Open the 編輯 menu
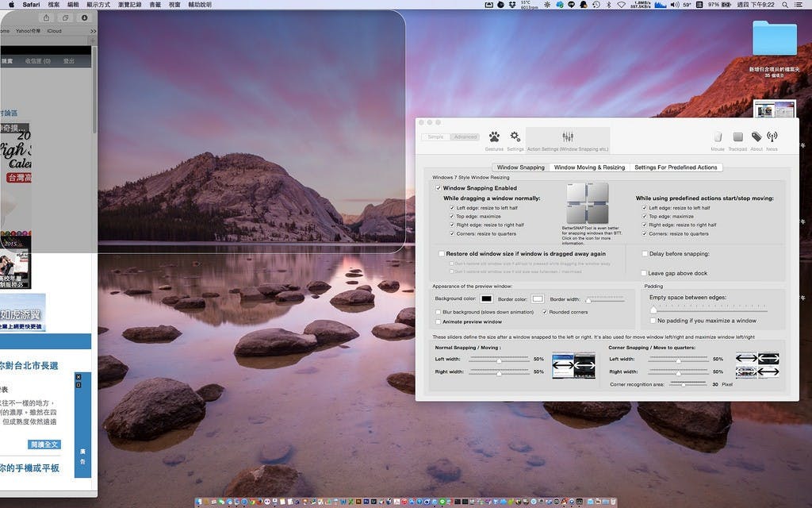Image resolution: width=812 pixels, height=508 pixels. pos(73,5)
